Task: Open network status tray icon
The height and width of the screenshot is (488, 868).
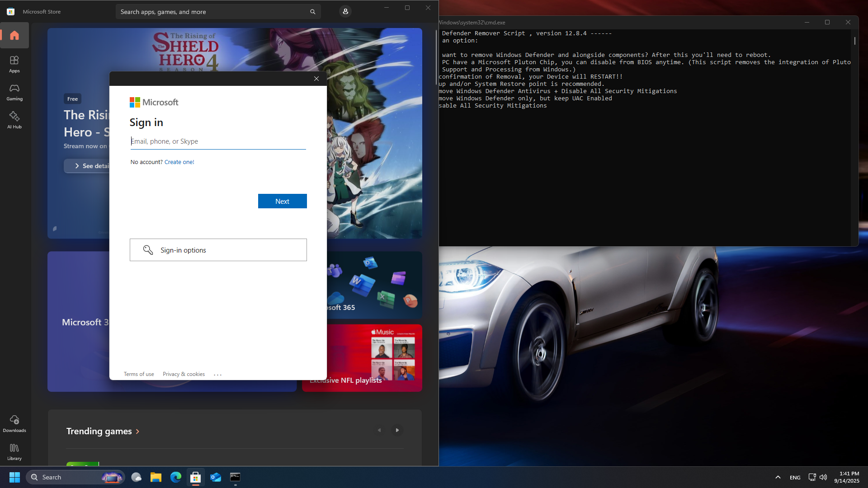Action: click(812, 477)
